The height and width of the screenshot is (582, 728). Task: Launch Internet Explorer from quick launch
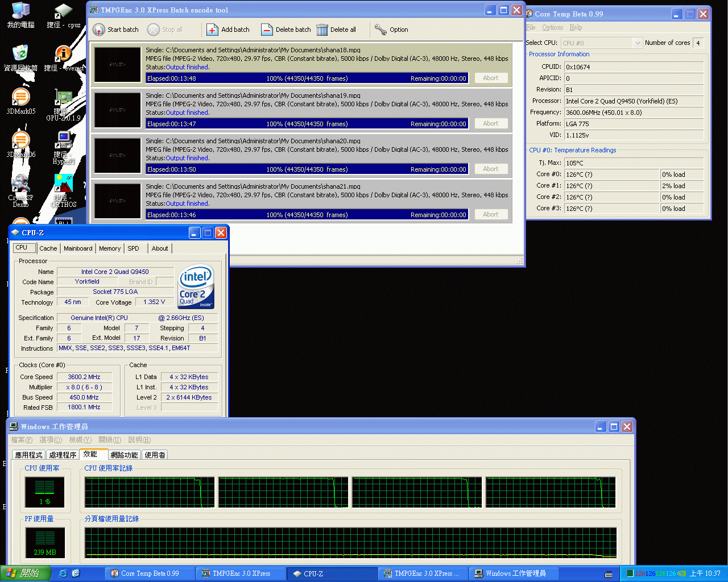coord(63,573)
